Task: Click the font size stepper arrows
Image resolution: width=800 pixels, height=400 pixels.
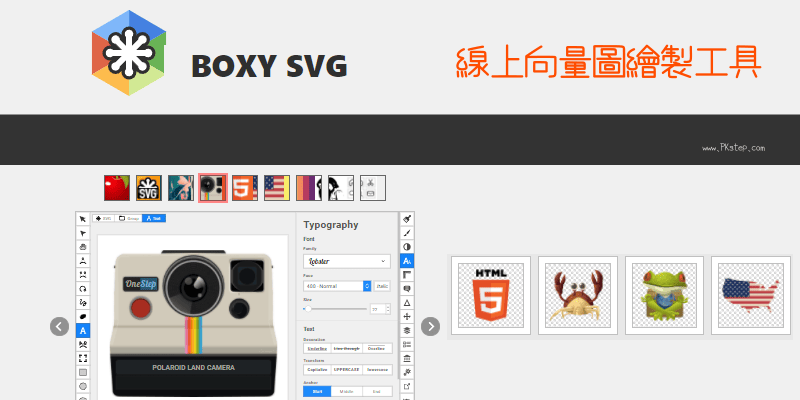Action: [x=388, y=309]
